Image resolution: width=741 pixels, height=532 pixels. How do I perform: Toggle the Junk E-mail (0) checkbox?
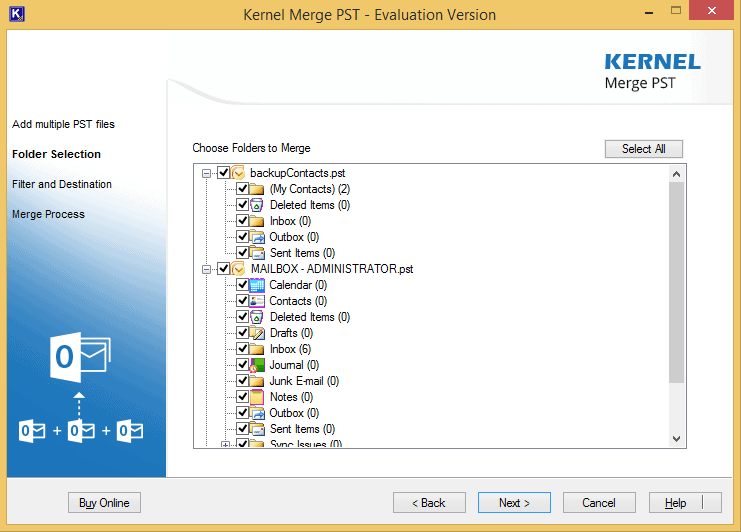coord(242,380)
